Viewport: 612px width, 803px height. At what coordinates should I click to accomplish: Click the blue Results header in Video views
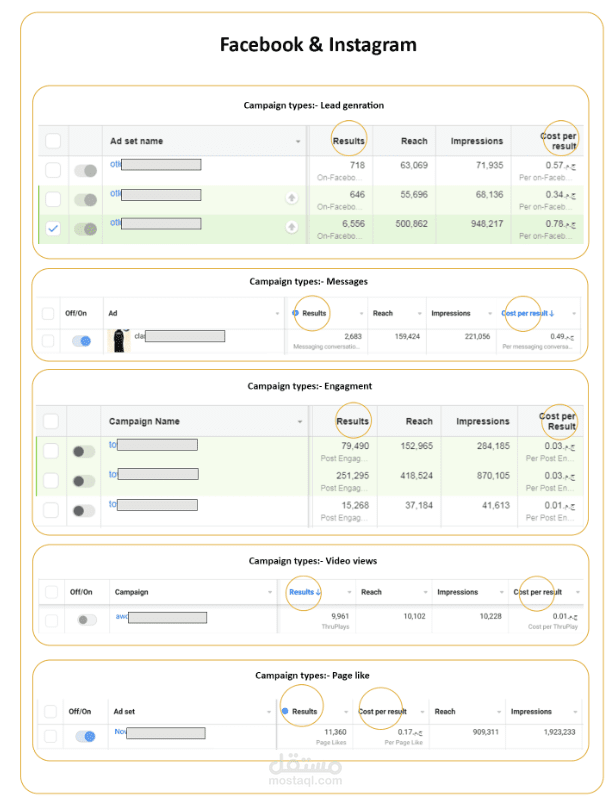(305, 592)
